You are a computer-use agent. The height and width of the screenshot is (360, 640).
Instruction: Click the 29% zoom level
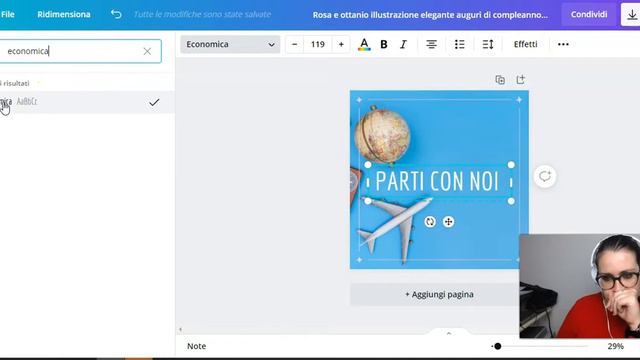(615, 346)
